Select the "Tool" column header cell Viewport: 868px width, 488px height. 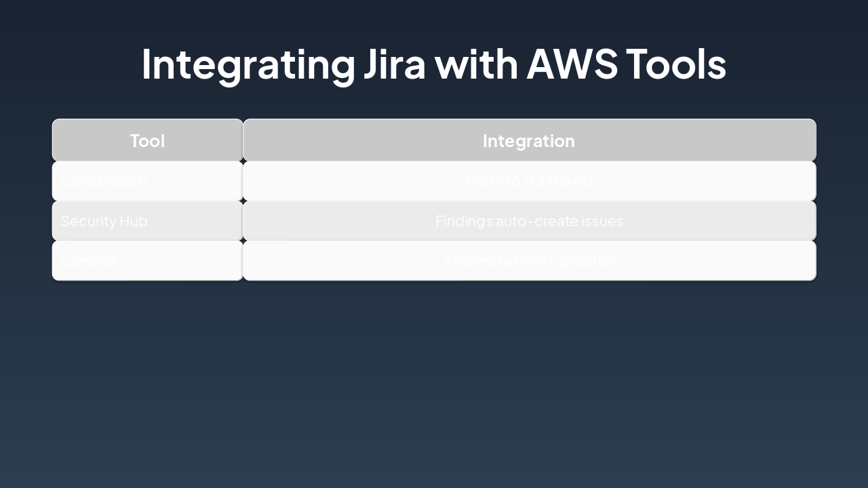click(147, 140)
